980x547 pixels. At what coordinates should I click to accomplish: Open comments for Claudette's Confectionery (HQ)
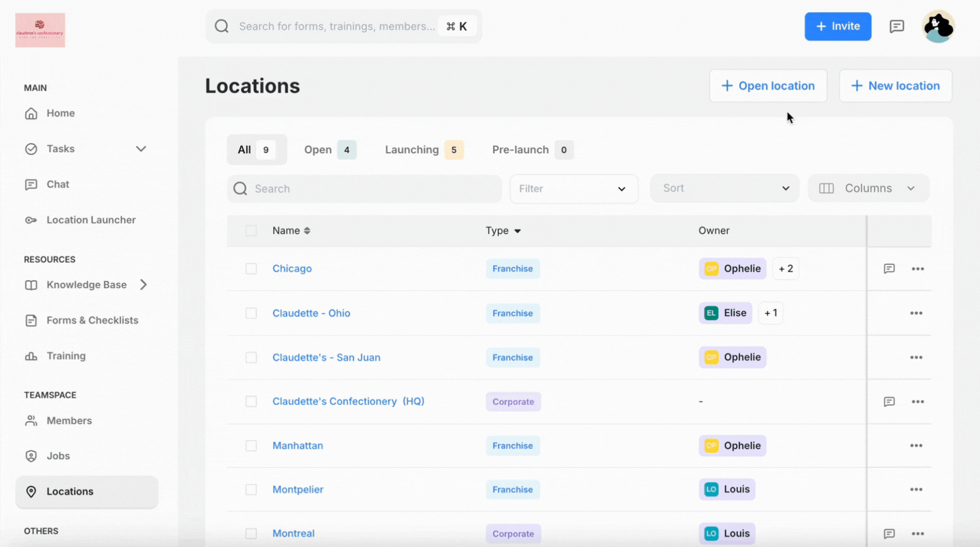889,402
